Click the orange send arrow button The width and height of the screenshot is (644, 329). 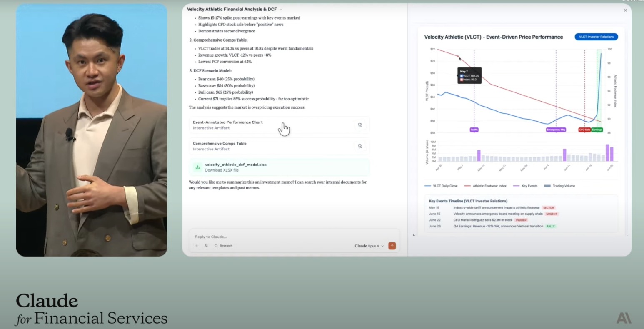pyautogui.click(x=392, y=246)
